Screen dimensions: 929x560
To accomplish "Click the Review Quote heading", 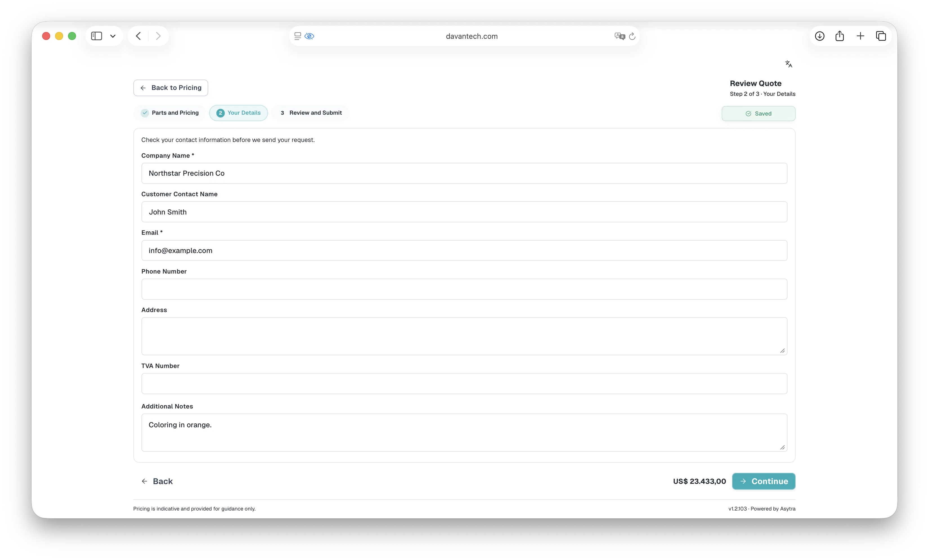I will point(756,84).
